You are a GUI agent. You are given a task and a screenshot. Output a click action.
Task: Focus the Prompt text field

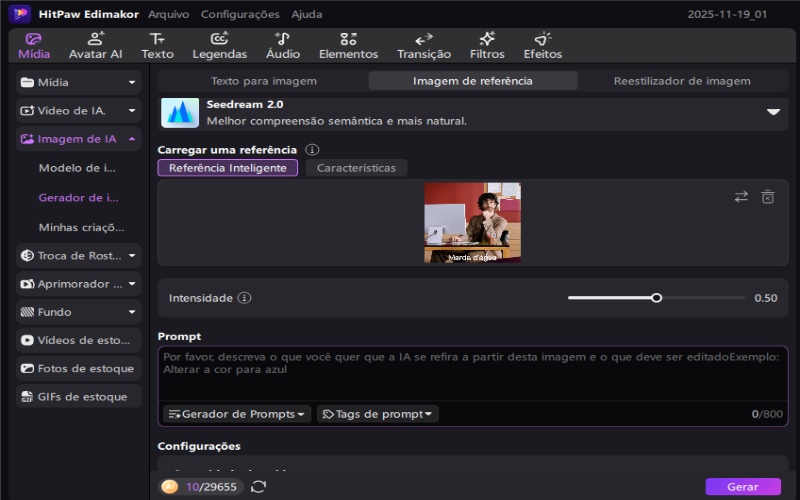coord(472,374)
